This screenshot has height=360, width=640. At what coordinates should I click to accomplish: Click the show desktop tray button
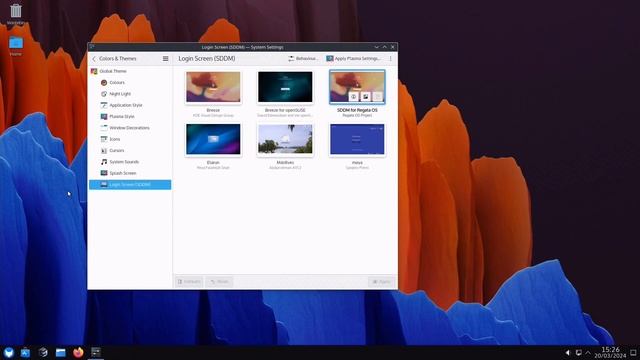pos(633,353)
